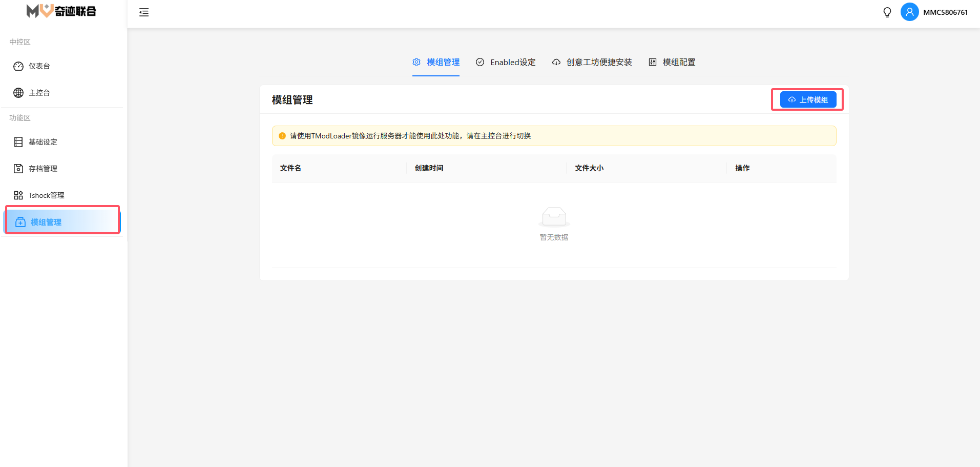Click the 创建时间 column header

(429, 168)
